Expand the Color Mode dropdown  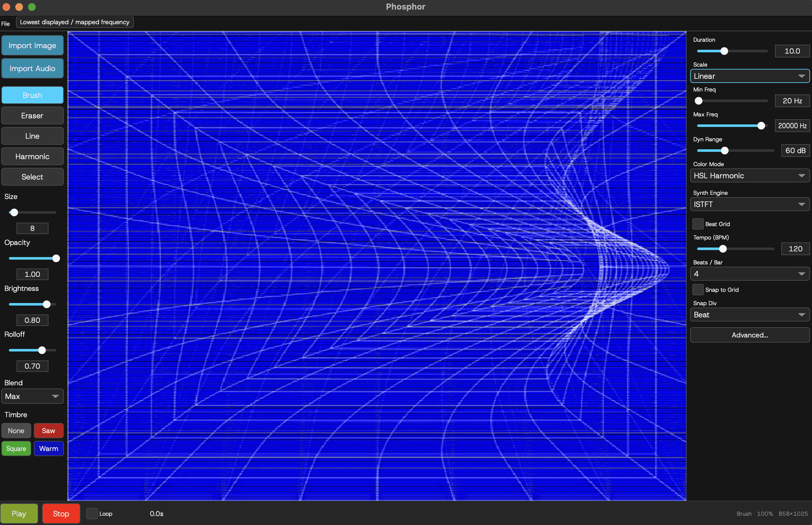coord(749,175)
